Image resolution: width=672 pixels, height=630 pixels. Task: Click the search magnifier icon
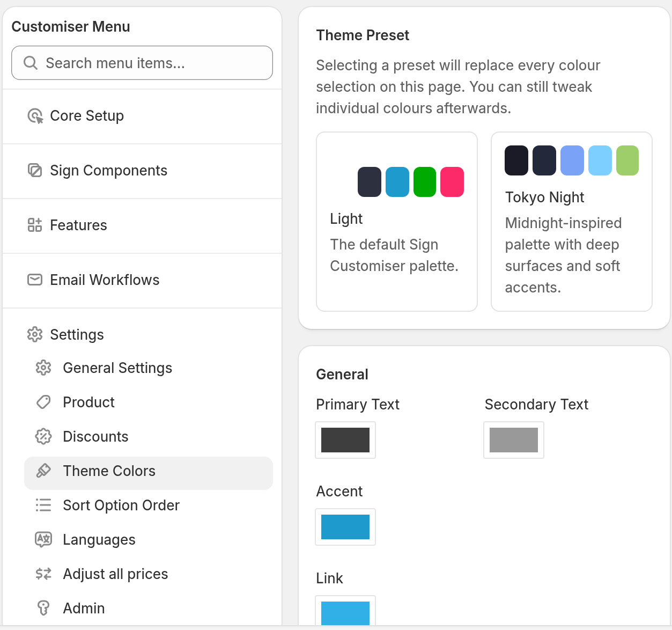point(31,63)
